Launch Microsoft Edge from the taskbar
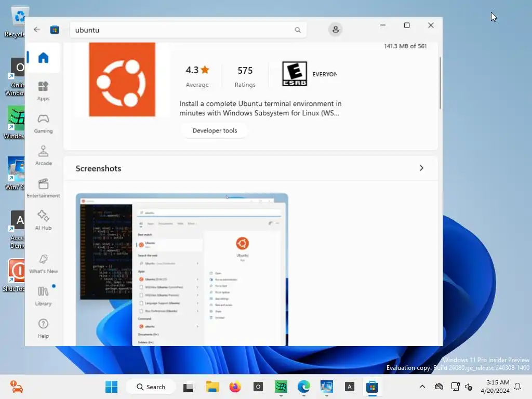Screen dimensions: 532x399 pyautogui.click(x=303, y=387)
